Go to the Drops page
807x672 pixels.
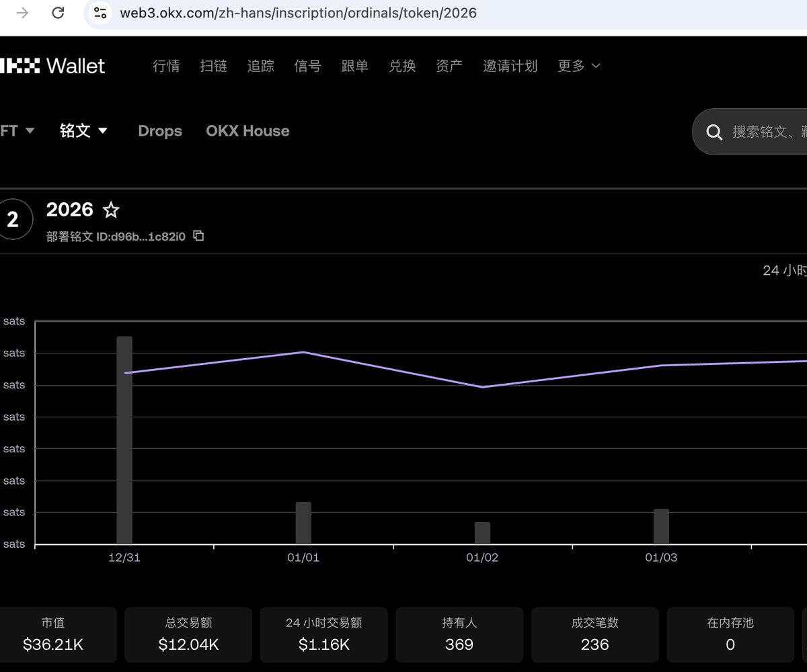click(x=159, y=131)
